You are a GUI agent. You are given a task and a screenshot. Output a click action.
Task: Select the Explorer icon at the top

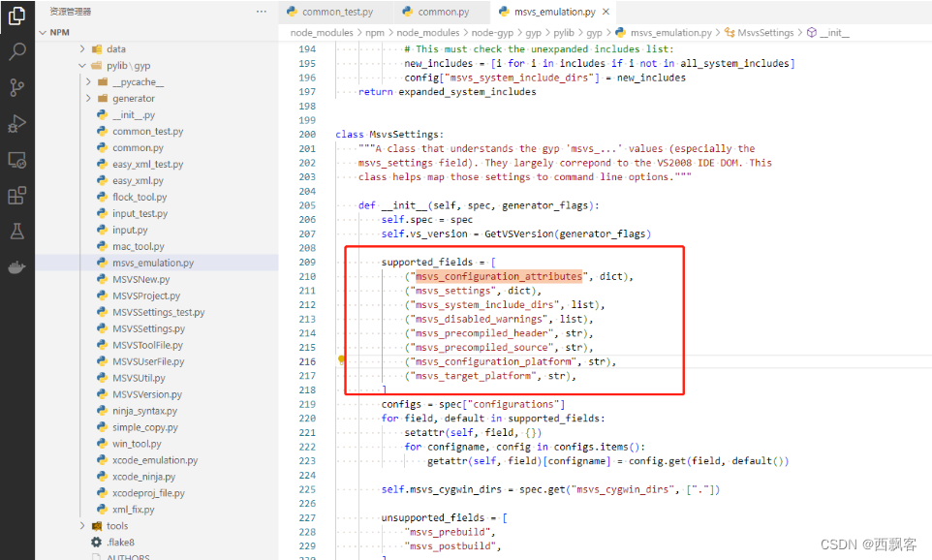[16, 16]
